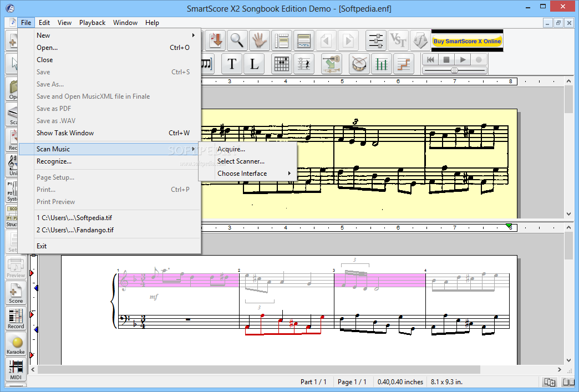Open recent file Softpedia.tif

(x=109, y=217)
